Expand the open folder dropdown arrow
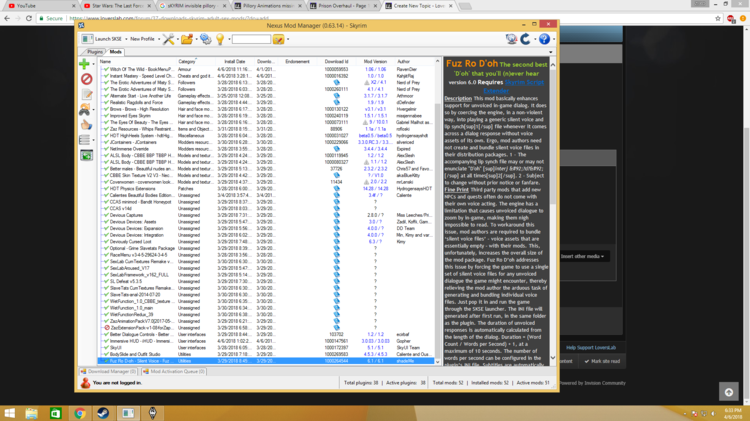The image size is (750, 421). coord(196,39)
